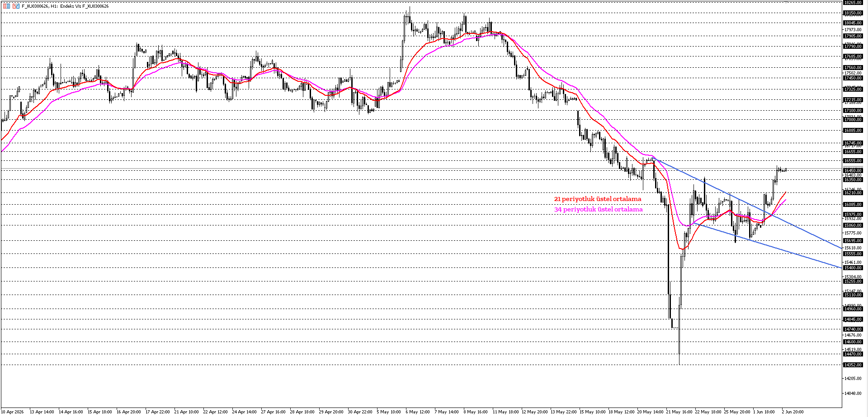868x417 pixels.
Task: Click the '15 May 10:00' time axis label
Action: [x=592, y=412]
